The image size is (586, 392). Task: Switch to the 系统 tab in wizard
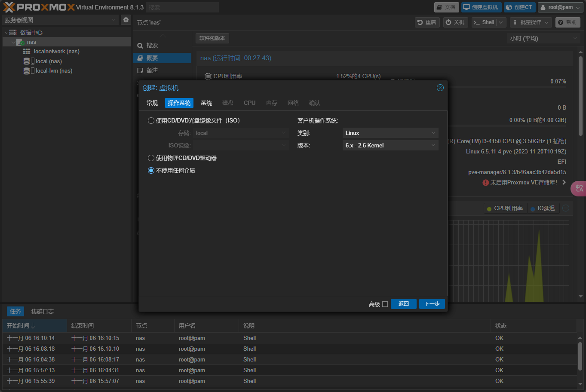tap(206, 103)
